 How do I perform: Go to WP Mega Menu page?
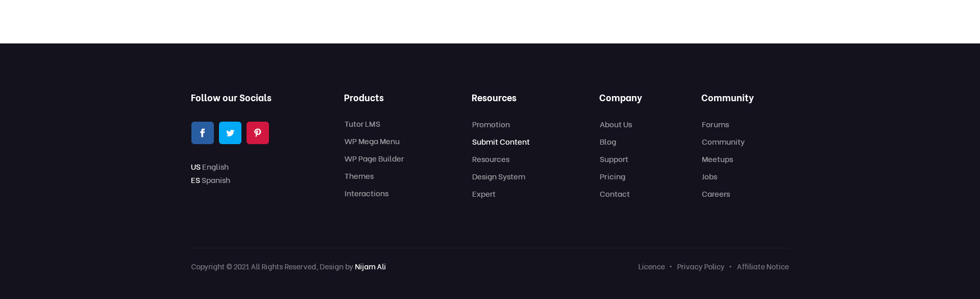click(372, 141)
